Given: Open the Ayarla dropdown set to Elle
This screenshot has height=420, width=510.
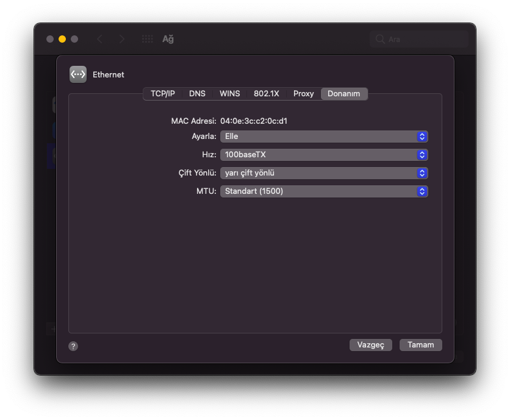Looking at the screenshot, I should [x=323, y=137].
